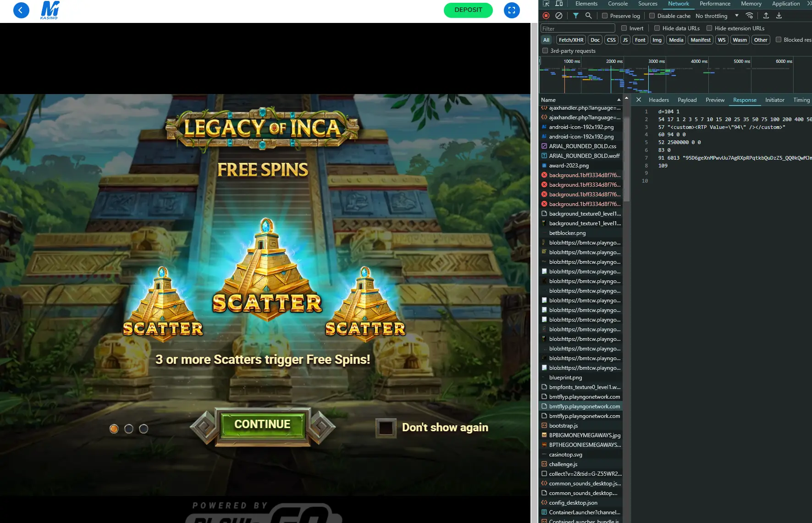Open network search panel
The height and width of the screenshot is (523, 812).
click(588, 16)
